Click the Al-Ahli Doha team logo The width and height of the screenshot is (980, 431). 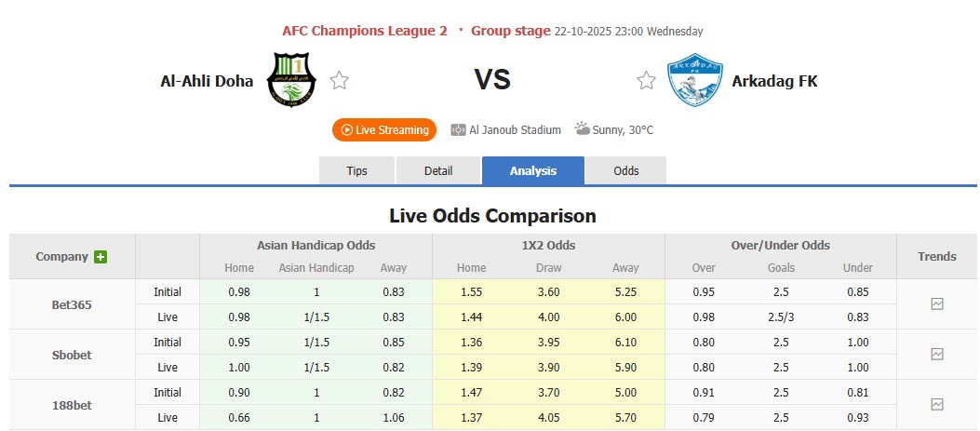[x=291, y=81]
